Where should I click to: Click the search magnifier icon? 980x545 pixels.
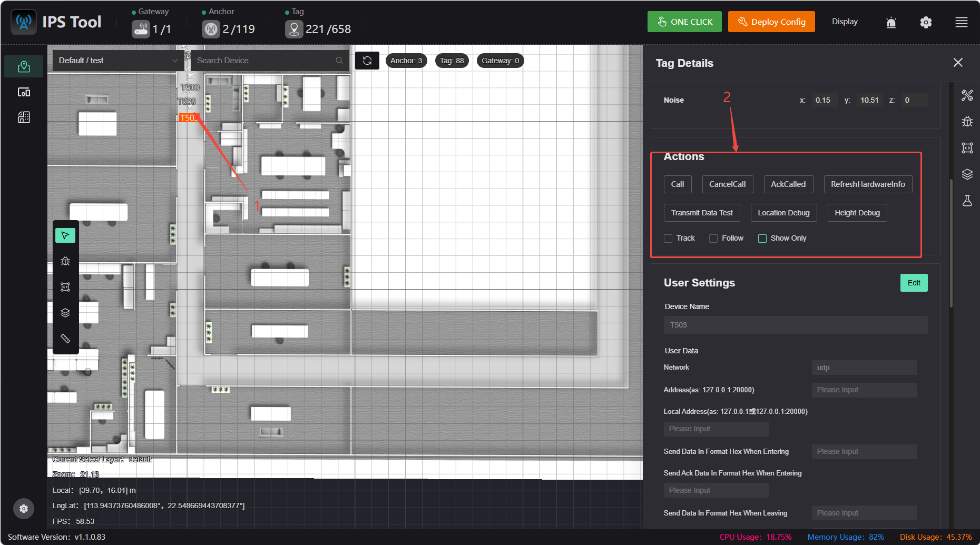[339, 61]
